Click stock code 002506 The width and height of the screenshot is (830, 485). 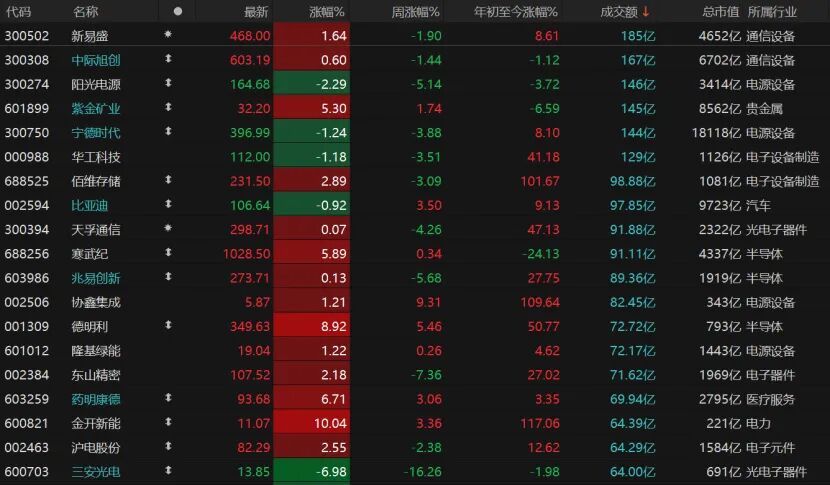pyautogui.click(x=26, y=303)
